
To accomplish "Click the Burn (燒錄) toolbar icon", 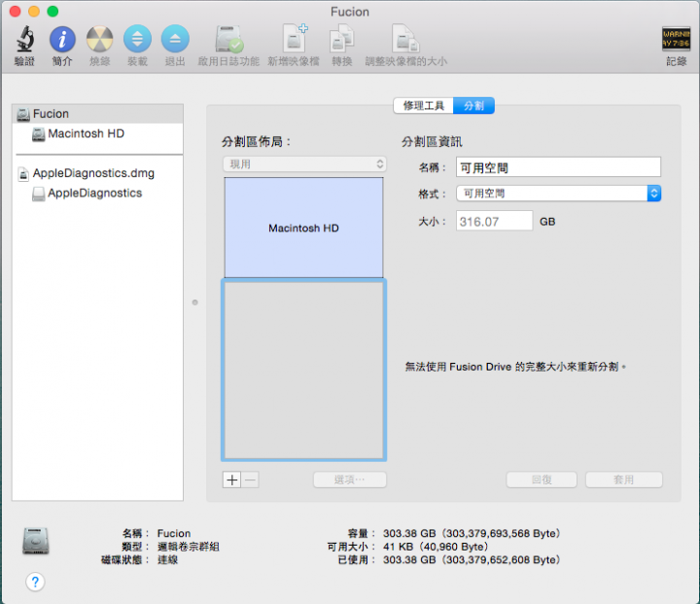I will coord(99,39).
